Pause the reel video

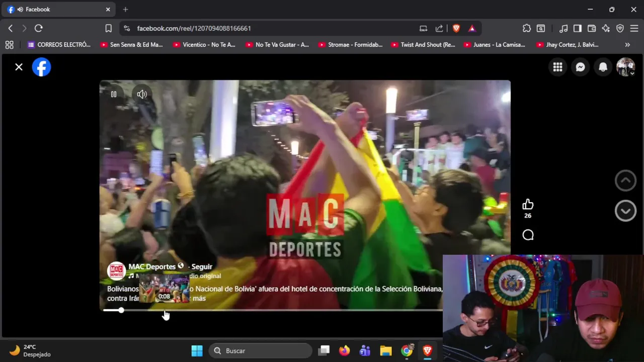point(114,94)
